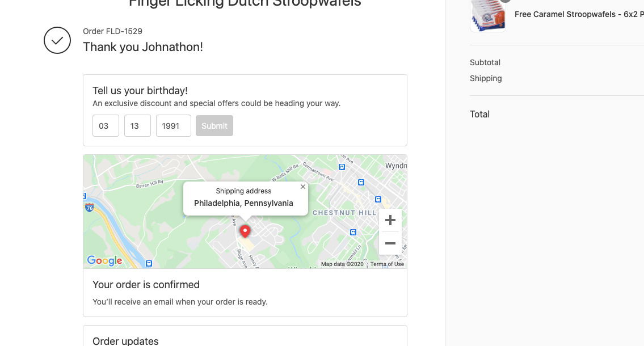Image resolution: width=644 pixels, height=346 pixels.
Task: Click the red location pin on map
Action: (x=245, y=231)
